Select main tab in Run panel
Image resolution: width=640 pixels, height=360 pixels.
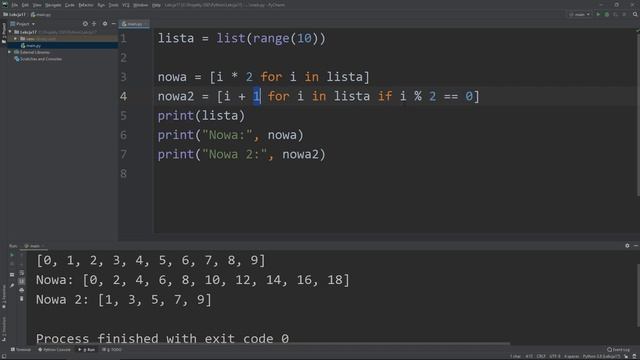[x=34, y=246]
